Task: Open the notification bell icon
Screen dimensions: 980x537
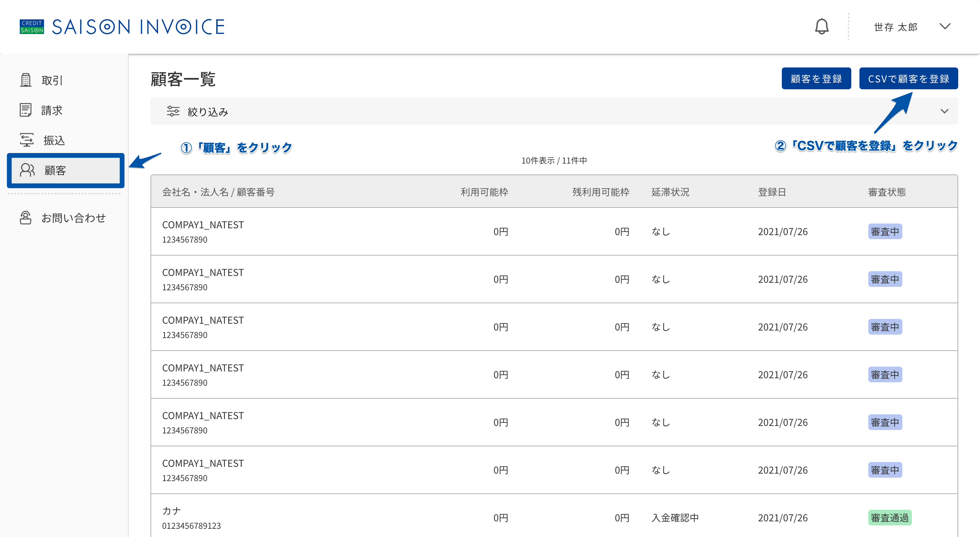Action: point(821,27)
